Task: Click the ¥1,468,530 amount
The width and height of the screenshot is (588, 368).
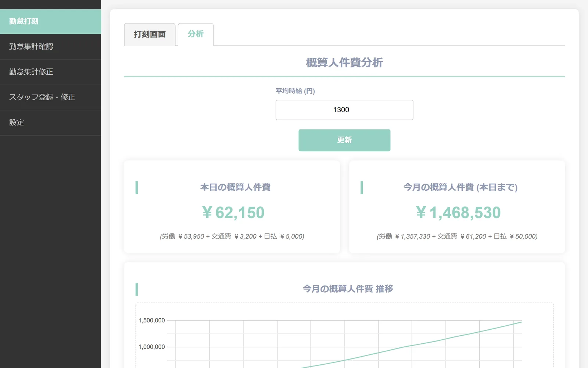Action: (458, 213)
